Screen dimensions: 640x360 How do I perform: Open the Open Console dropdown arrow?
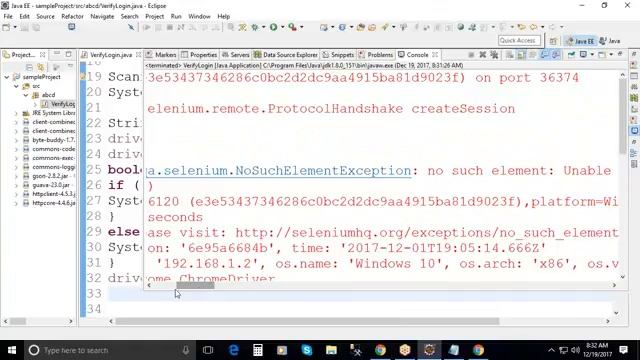pos(611,55)
